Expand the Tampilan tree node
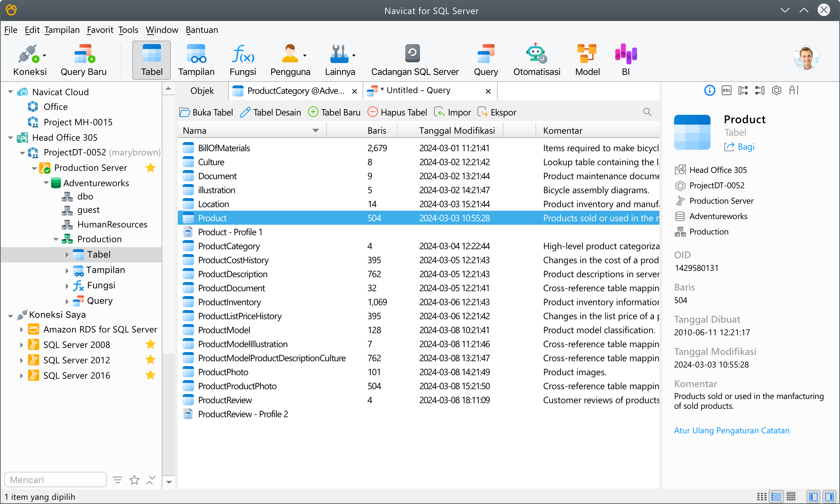 point(67,270)
